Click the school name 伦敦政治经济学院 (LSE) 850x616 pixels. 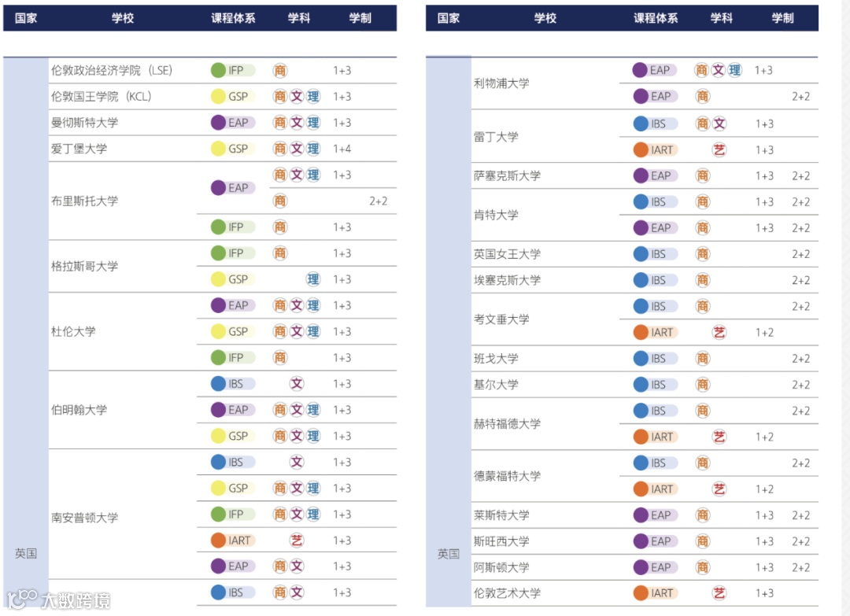[x=112, y=71]
